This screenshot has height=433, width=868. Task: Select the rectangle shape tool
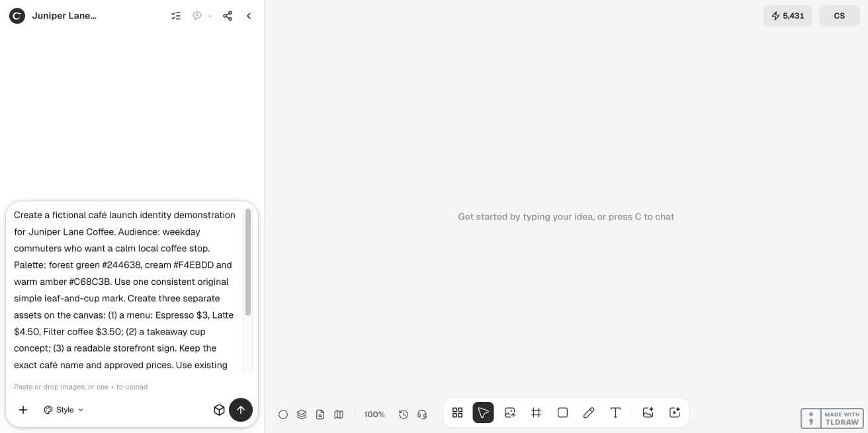tap(563, 413)
